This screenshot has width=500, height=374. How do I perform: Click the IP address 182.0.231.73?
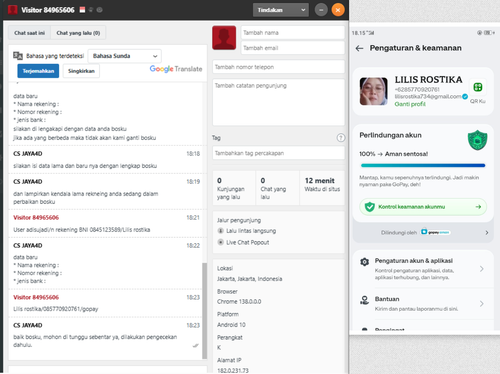click(x=233, y=370)
